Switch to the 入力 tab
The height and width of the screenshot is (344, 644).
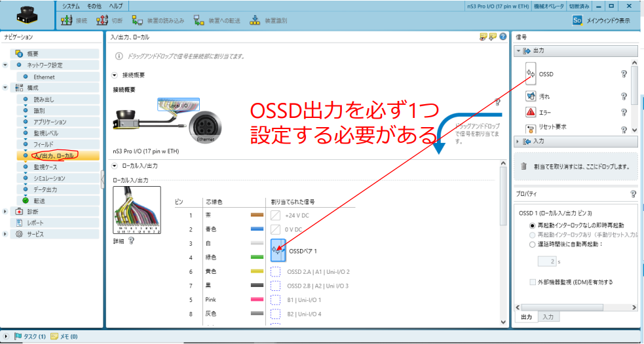click(x=549, y=317)
